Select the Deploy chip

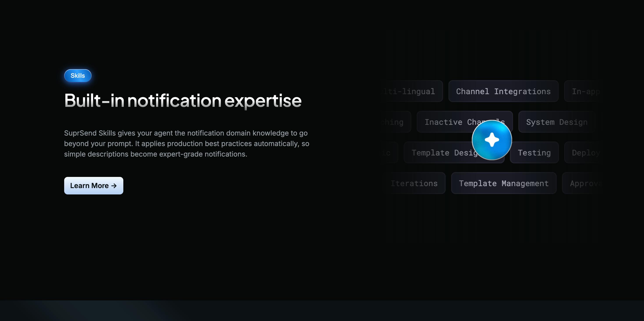pyautogui.click(x=584, y=152)
